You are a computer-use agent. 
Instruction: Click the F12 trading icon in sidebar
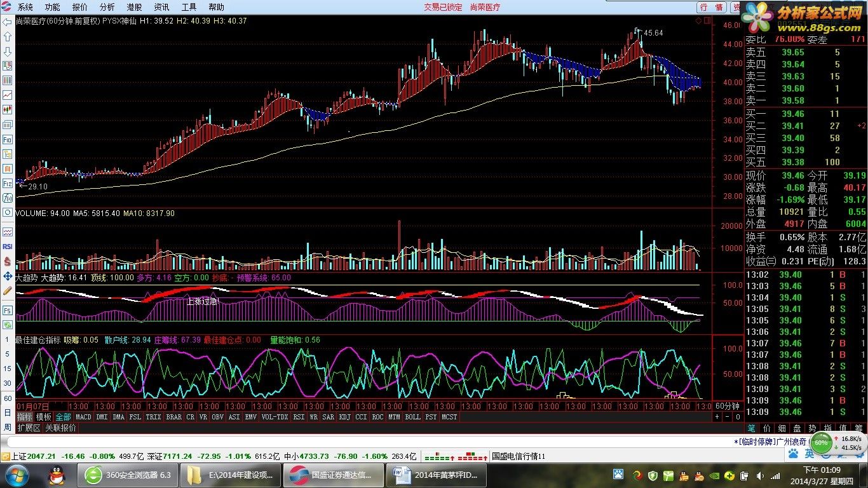8,183
